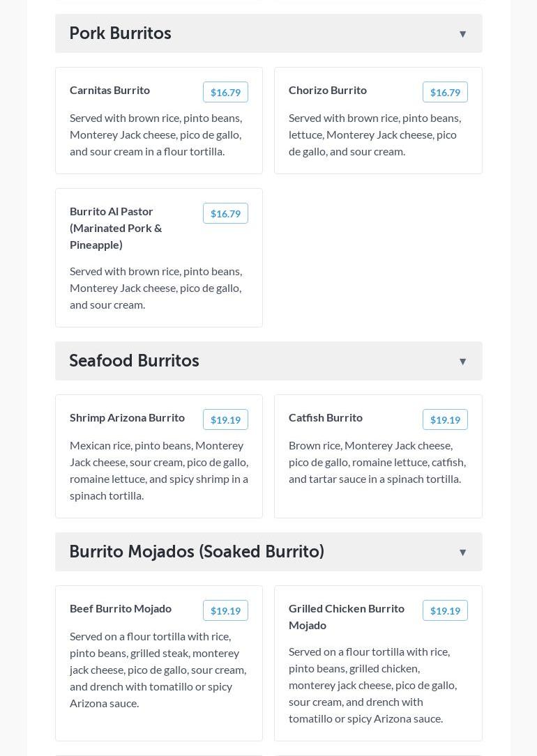Click the Grilled Chicken Burrito Mojado price
537x756 pixels.
[445, 611]
